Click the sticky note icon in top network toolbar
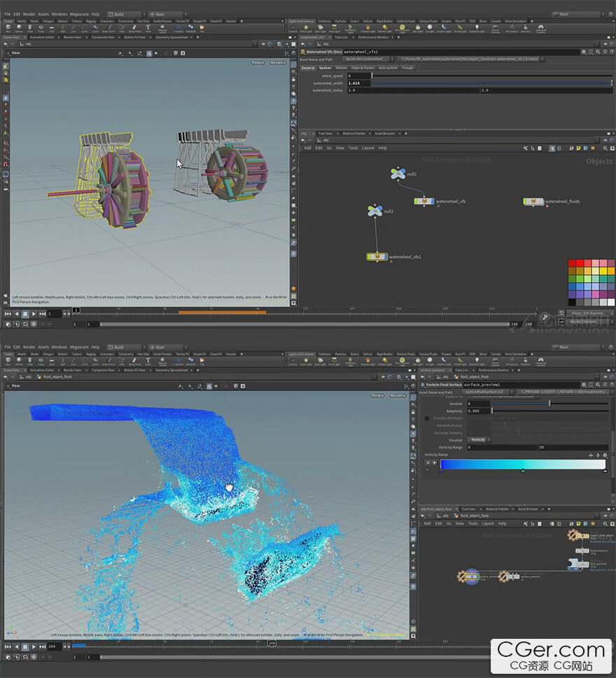The image size is (616, 678). click(578, 148)
